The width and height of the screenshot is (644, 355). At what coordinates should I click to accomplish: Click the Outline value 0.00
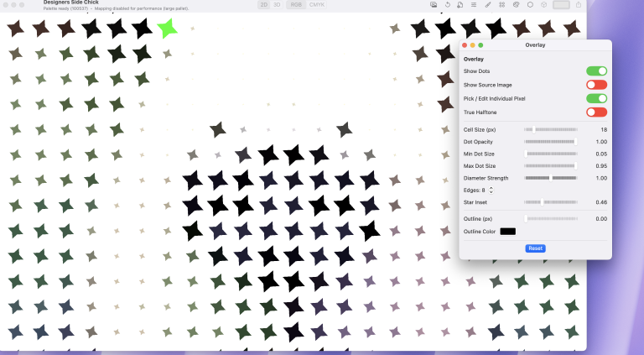click(601, 218)
